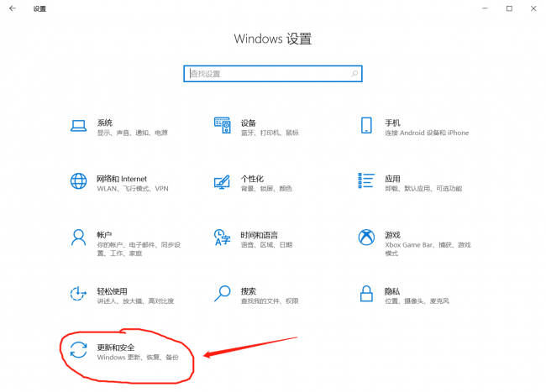Select the 搜索 settings title

pyautogui.click(x=249, y=291)
